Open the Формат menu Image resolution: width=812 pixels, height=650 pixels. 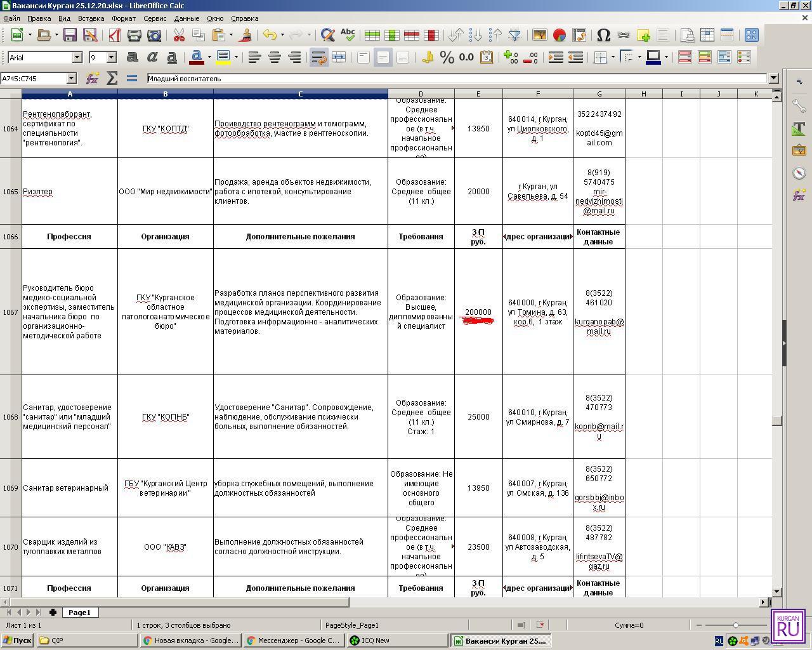(124, 18)
